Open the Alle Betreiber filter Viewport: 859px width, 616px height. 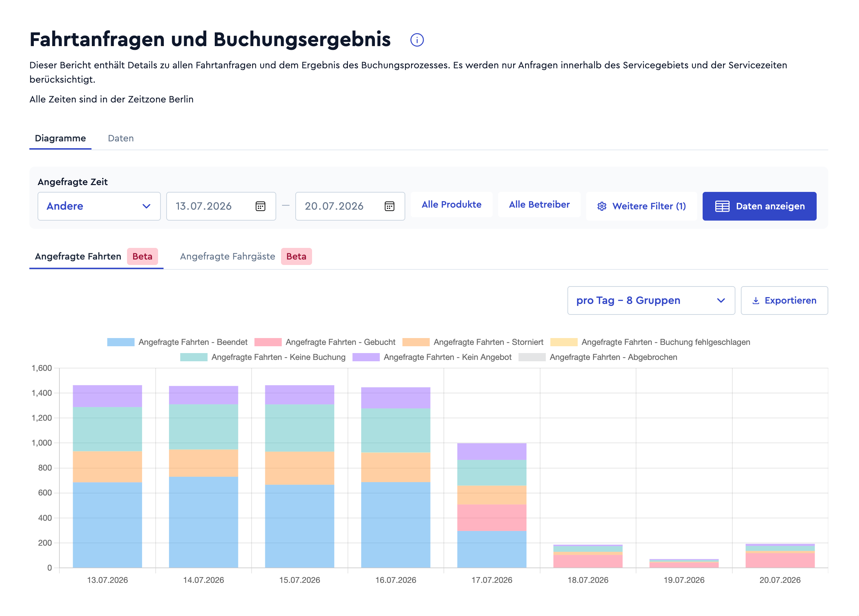539,205
